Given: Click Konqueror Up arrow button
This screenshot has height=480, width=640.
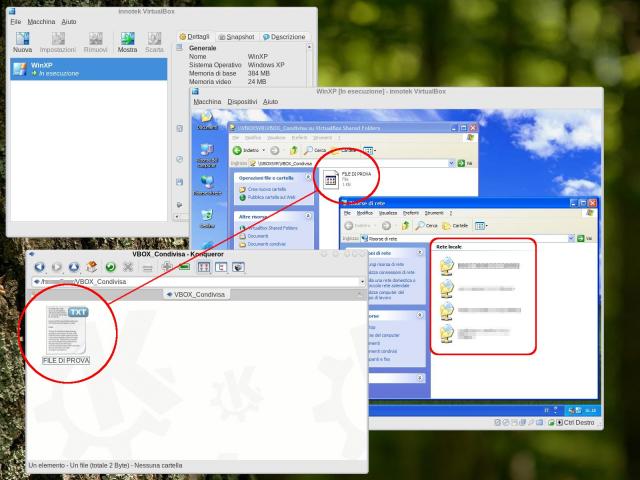Looking at the screenshot, I should (x=74, y=267).
